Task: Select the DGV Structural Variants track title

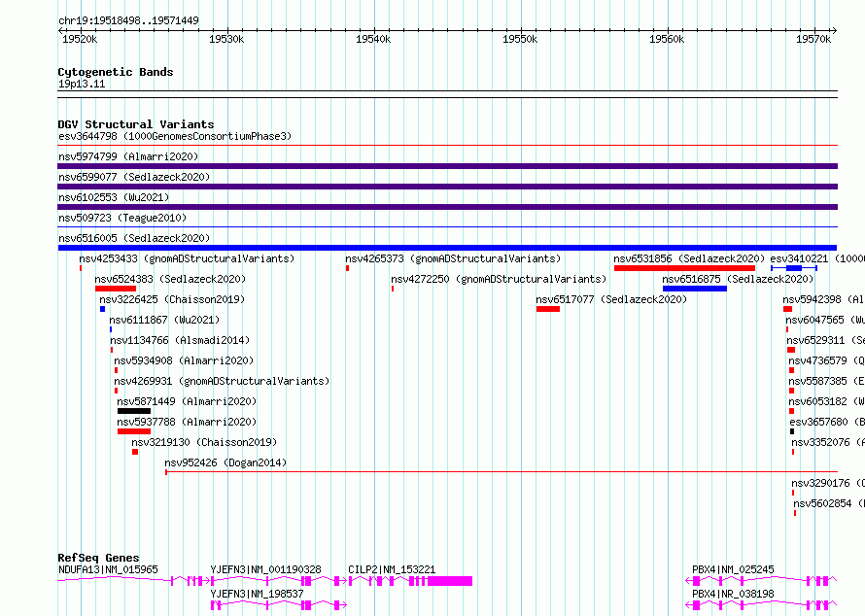Action: 136,124
